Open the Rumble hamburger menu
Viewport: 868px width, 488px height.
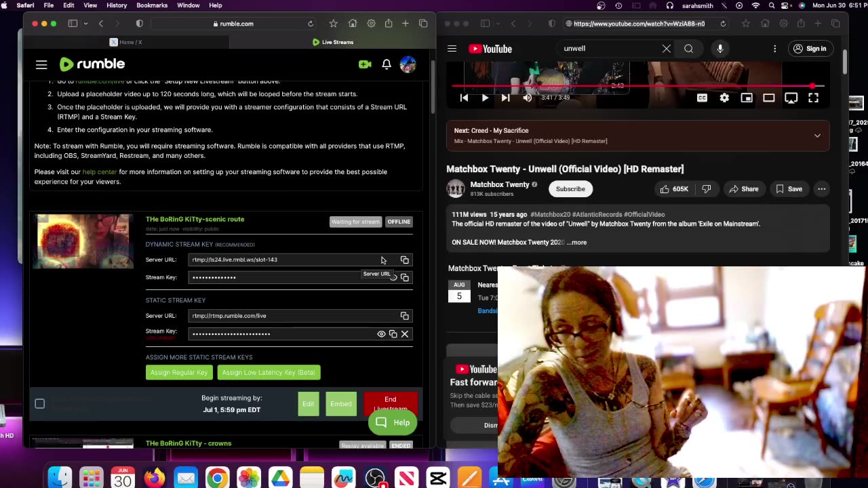point(41,64)
